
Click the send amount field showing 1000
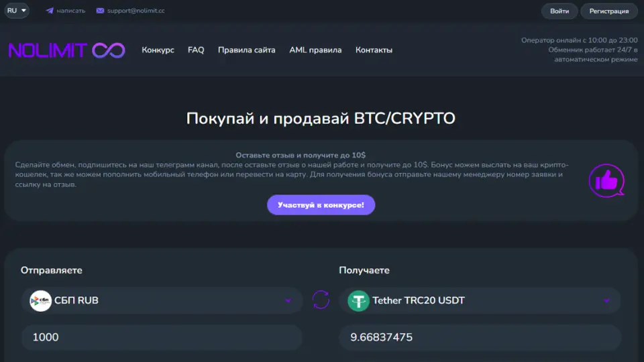point(162,337)
